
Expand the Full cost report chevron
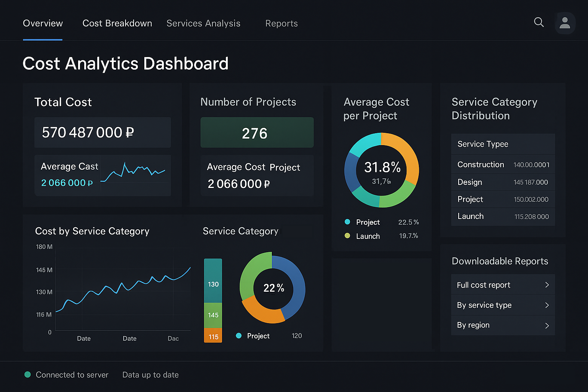(547, 285)
